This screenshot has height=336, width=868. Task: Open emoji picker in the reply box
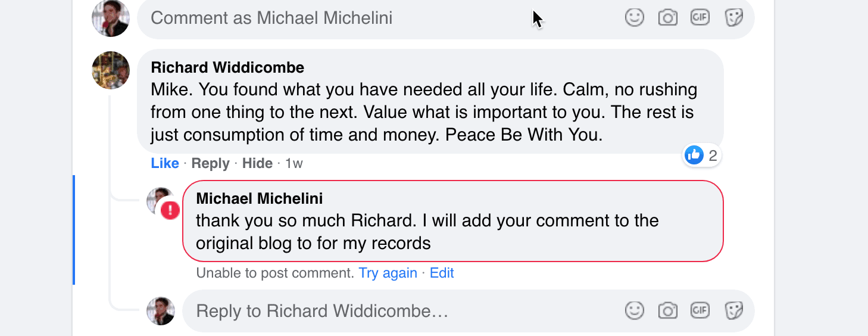[x=635, y=310]
